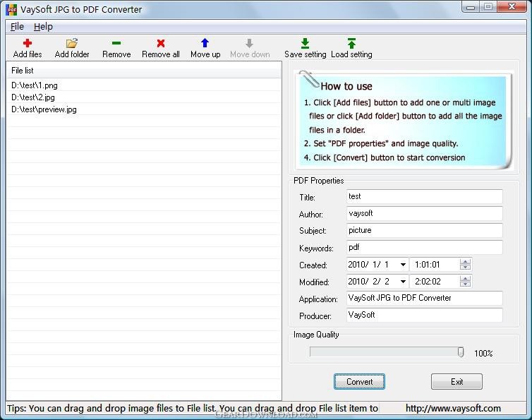Click the 100% image quality value
This screenshot has height=420, width=532.
pyautogui.click(x=483, y=354)
